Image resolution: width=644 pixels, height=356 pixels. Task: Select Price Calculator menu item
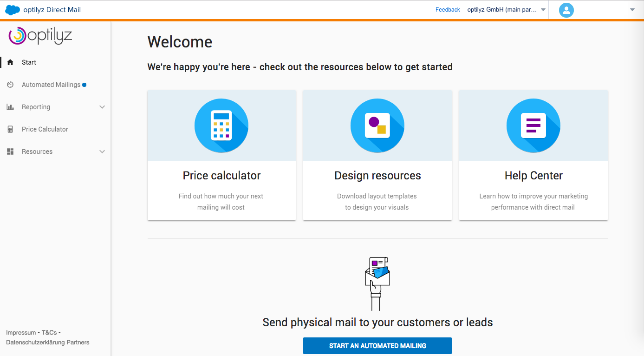pyautogui.click(x=45, y=129)
